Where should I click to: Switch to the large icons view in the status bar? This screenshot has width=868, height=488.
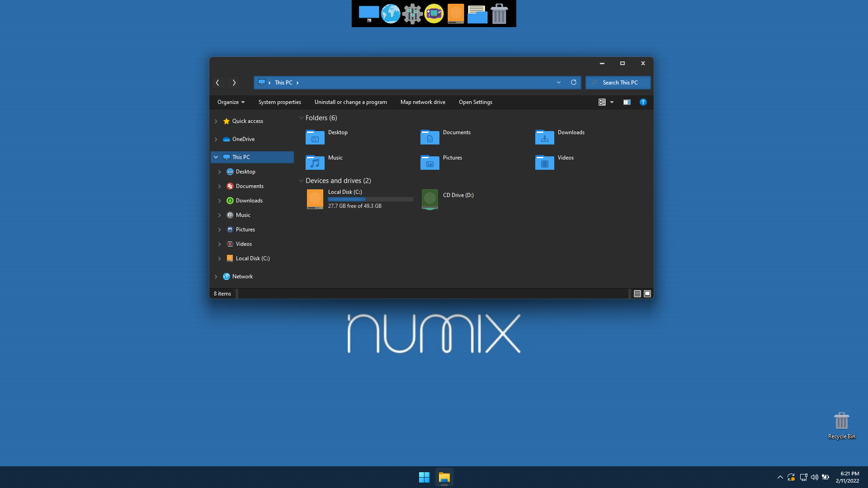point(647,294)
